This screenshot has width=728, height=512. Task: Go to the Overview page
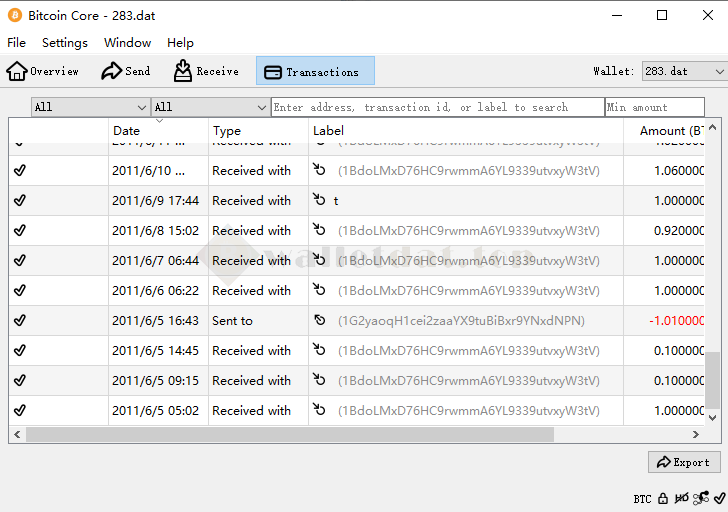point(43,71)
